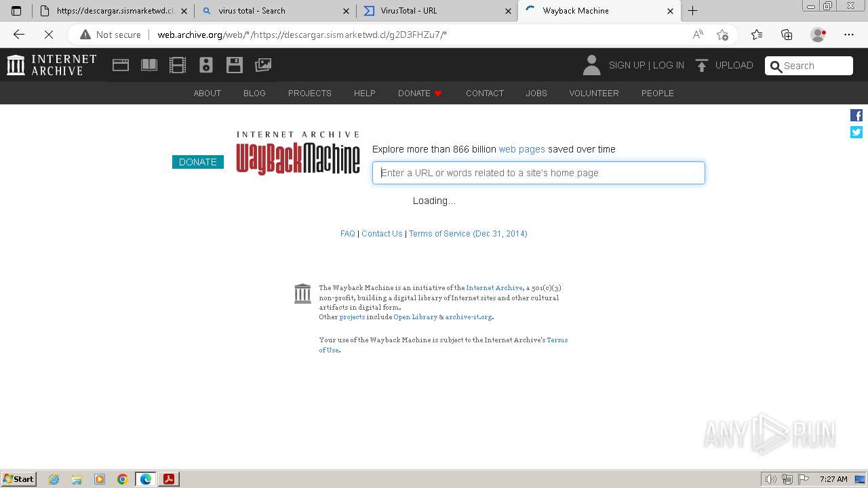Image resolution: width=868 pixels, height=488 pixels.
Task: Open the Images icon in header
Action: [x=263, y=65]
